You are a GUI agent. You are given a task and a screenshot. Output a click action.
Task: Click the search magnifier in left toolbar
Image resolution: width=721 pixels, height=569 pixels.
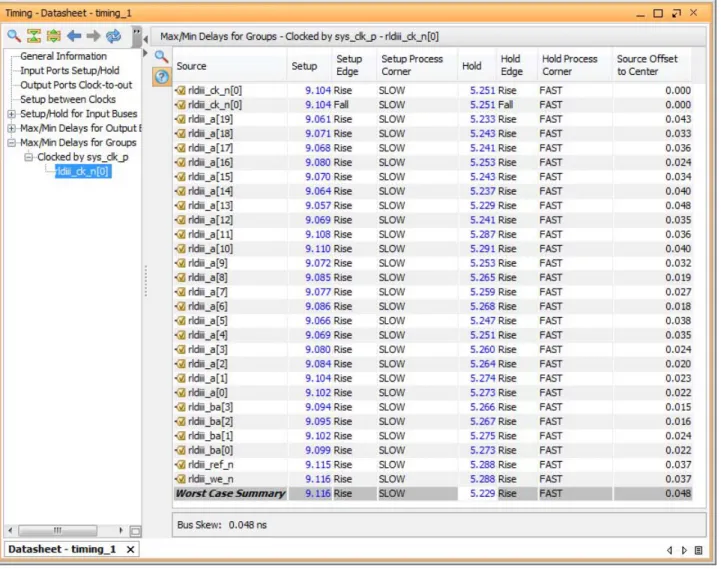tap(14, 35)
